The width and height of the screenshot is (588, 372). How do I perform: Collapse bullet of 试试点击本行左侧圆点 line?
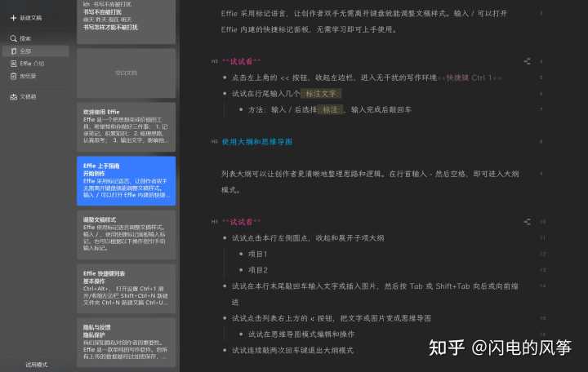pos(225,238)
